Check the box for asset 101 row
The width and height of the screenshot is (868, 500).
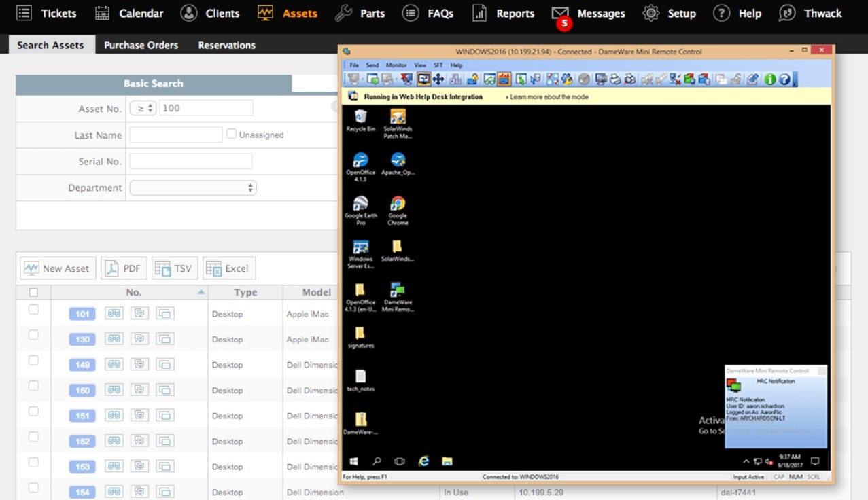point(33,309)
